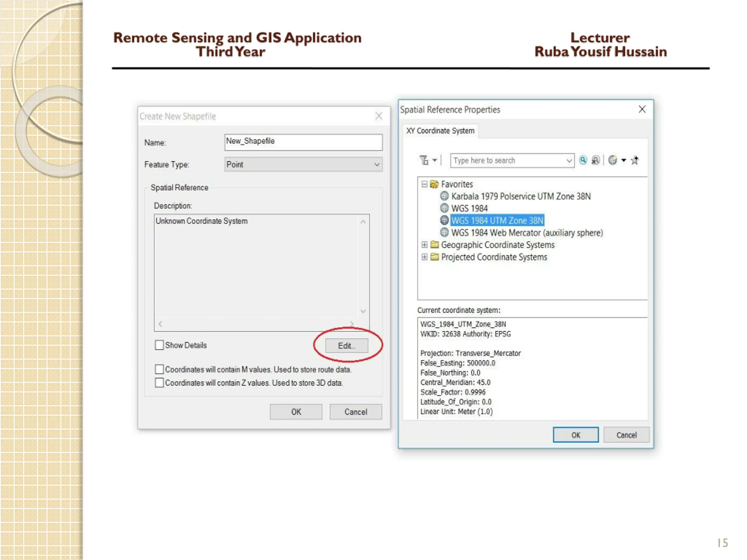Open the Feature Type dropdown showing Point
The image size is (747, 560).
tap(303, 164)
